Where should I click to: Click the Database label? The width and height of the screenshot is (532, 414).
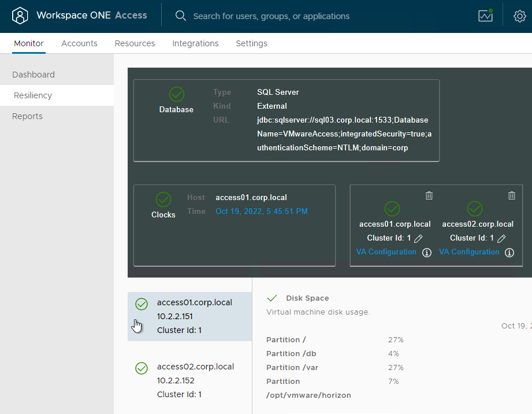(x=176, y=109)
